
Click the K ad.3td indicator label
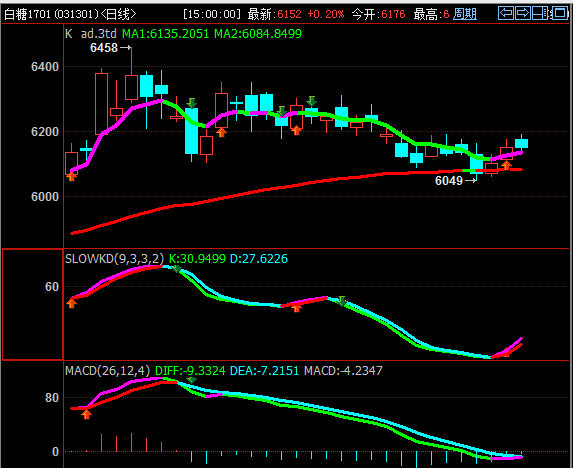click(91, 34)
